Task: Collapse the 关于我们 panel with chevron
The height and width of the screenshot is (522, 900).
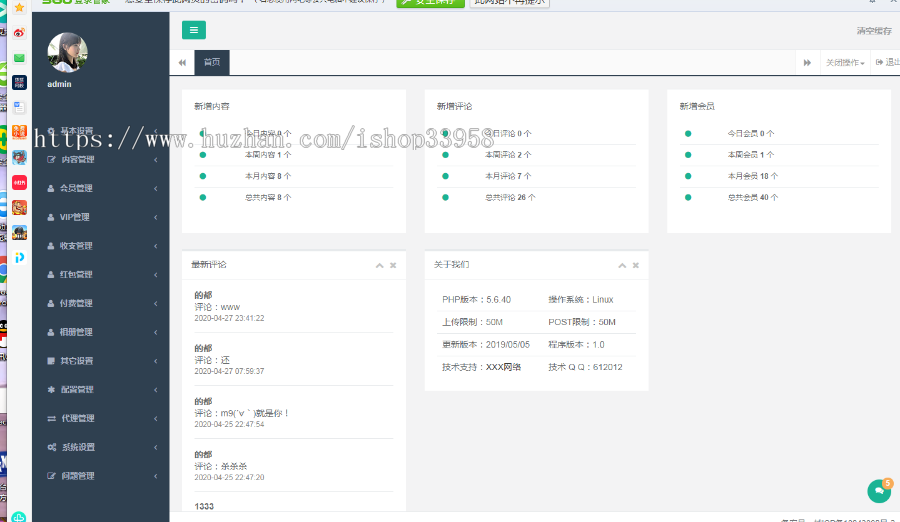Action: pos(621,265)
